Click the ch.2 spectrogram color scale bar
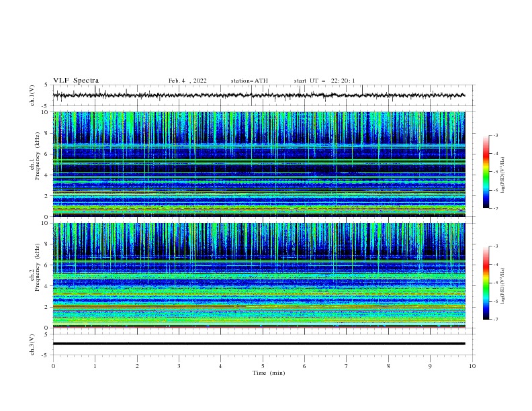 tap(486, 283)
